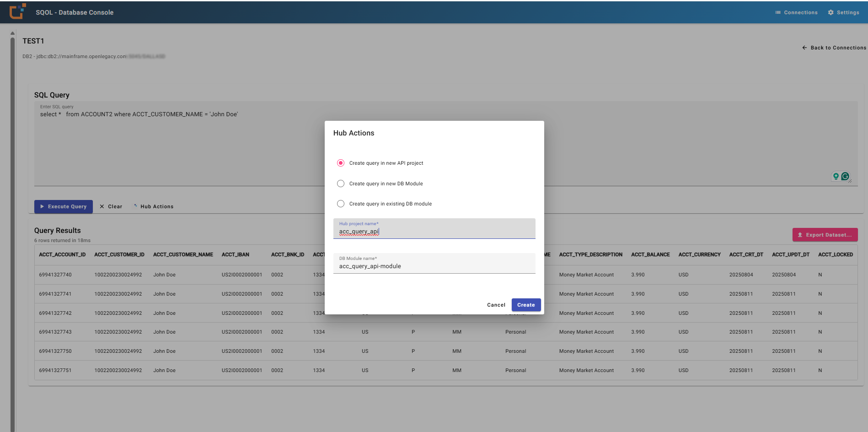Click the ACCT_UPDT_DT column header
This screenshot has height=432, width=868.
point(791,254)
